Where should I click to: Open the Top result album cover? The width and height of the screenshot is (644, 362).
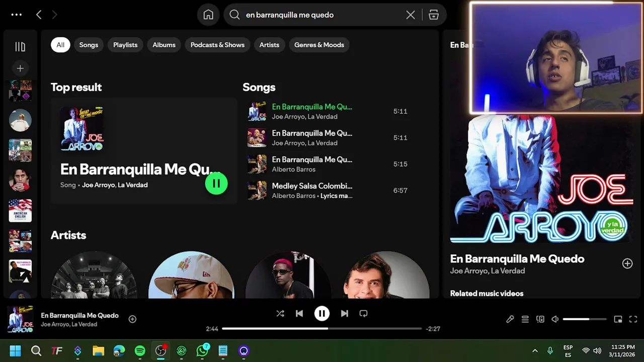click(x=82, y=129)
